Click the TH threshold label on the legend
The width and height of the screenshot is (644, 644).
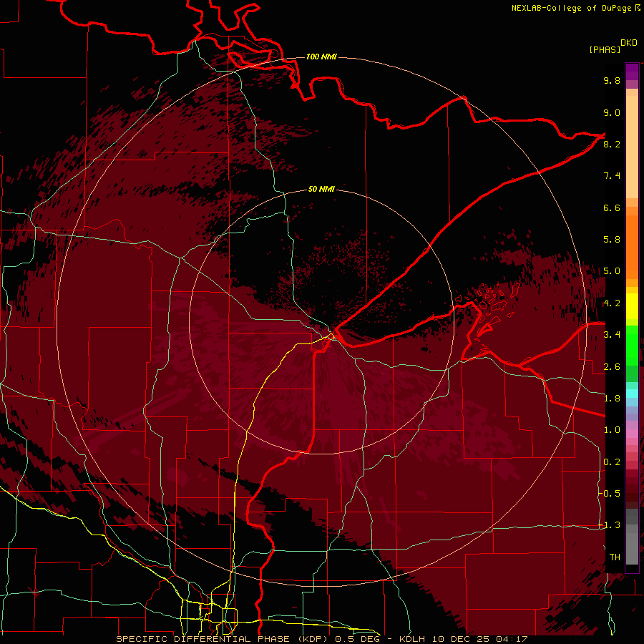point(615,557)
